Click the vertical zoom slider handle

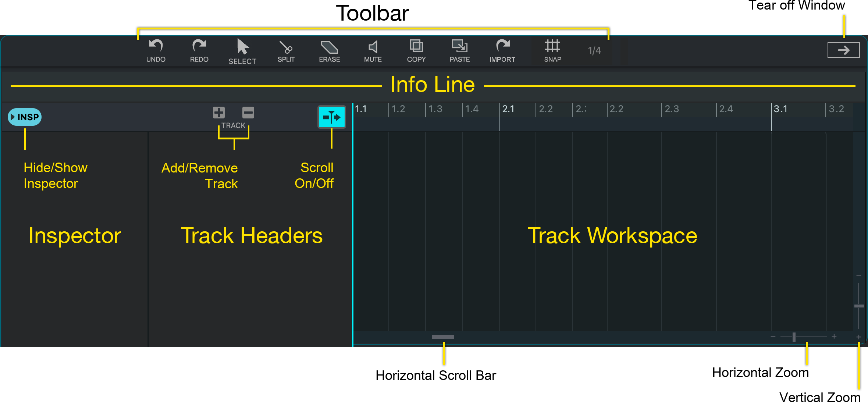coord(859,306)
